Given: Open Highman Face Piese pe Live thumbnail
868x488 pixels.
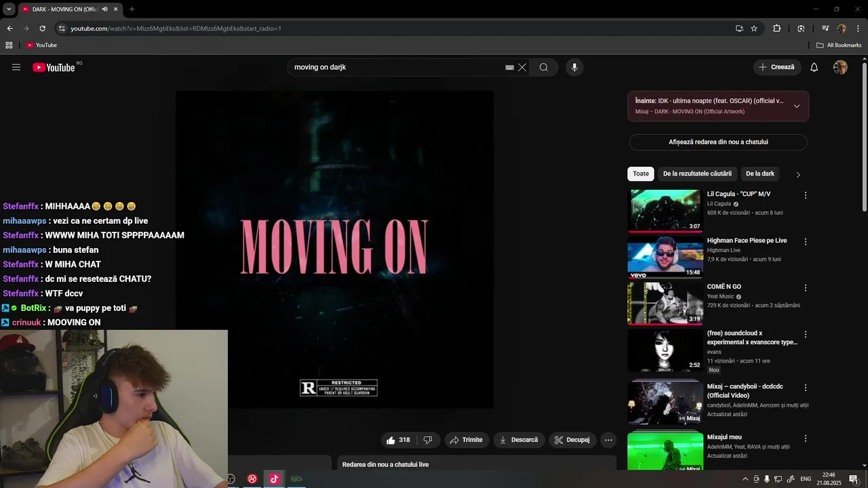Looking at the screenshot, I should (x=665, y=257).
